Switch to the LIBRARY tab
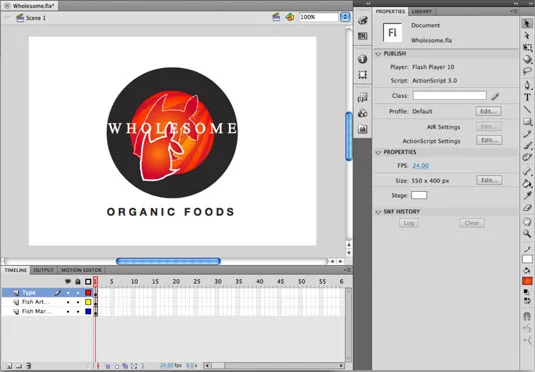Image resolution: width=535 pixels, height=372 pixels. 422,11
